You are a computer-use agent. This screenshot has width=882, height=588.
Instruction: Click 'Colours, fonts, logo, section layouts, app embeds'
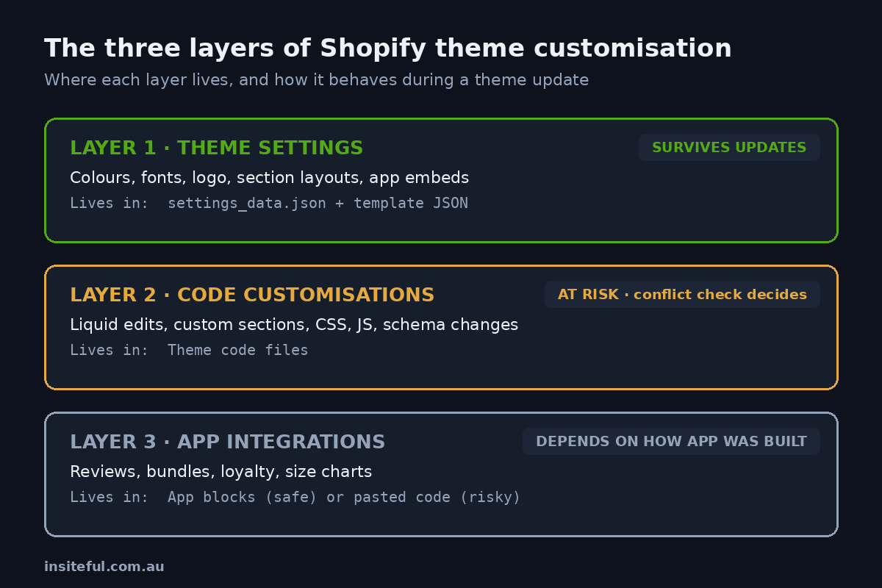(269, 178)
